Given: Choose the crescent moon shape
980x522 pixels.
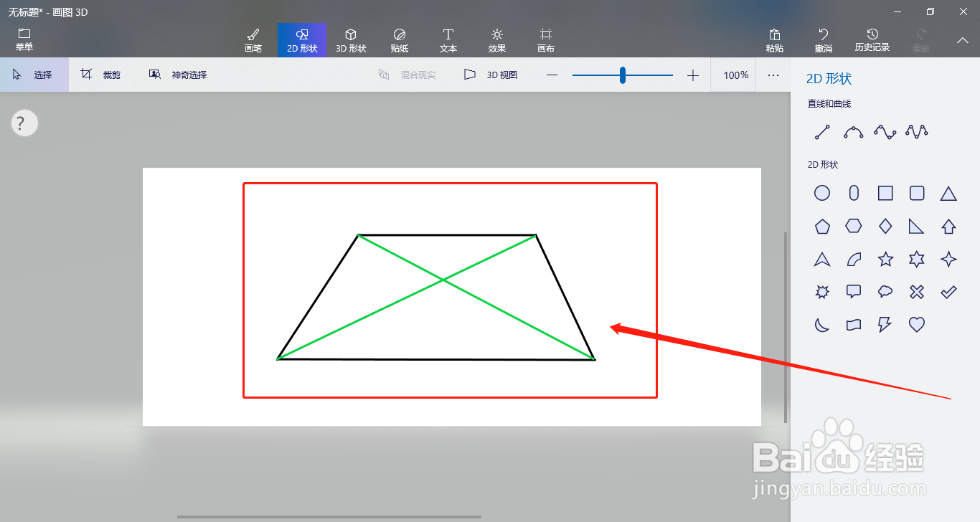Looking at the screenshot, I should [x=822, y=325].
